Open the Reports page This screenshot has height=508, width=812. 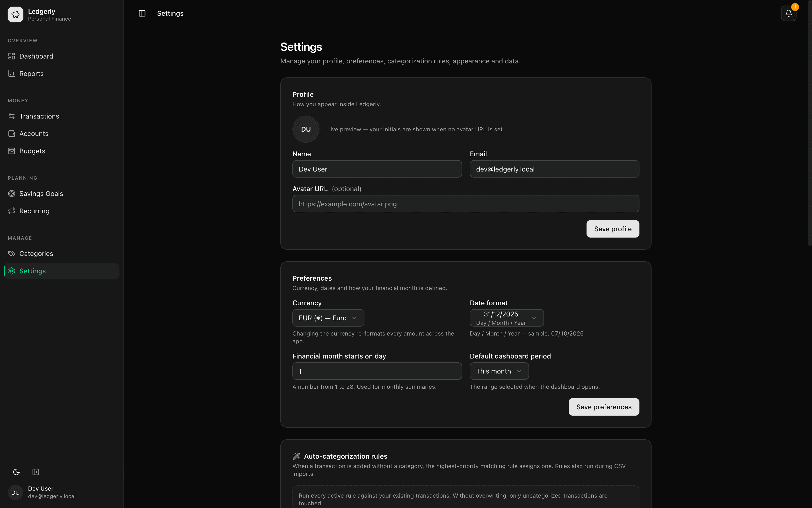[x=62, y=74]
